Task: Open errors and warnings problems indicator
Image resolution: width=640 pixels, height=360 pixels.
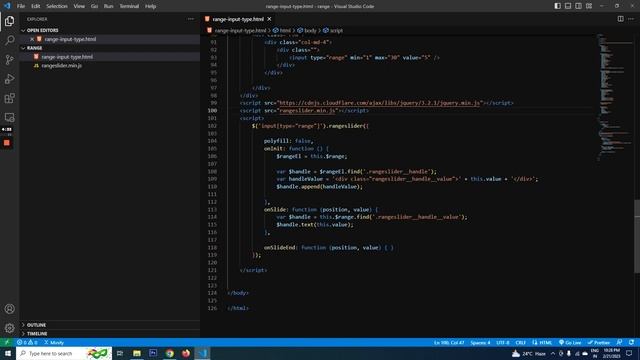Action: tap(27, 342)
